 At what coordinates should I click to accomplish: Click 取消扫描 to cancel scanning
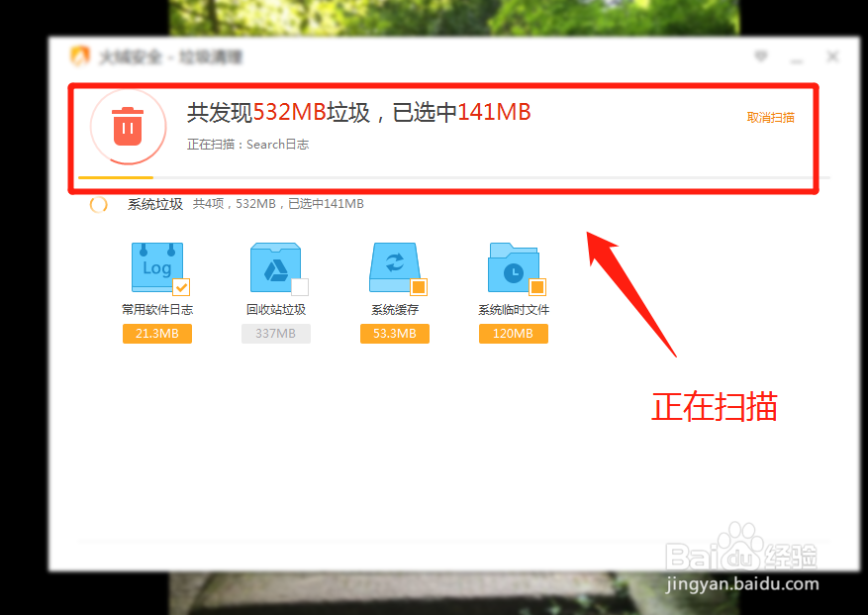(x=768, y=117)
